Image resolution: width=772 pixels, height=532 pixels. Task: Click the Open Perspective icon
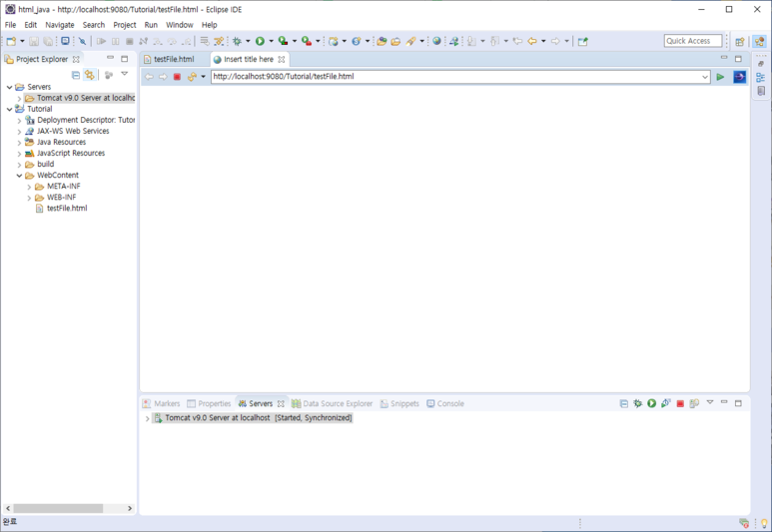pyautogui.click(x=739, y=41)
